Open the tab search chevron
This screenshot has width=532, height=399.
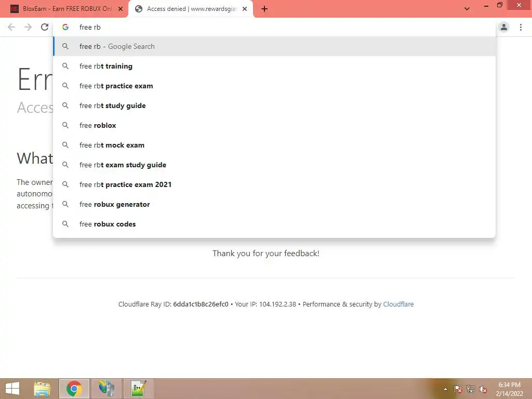(467, 9)
